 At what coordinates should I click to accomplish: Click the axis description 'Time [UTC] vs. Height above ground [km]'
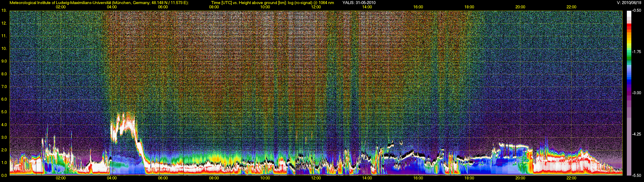pos(249,3)
